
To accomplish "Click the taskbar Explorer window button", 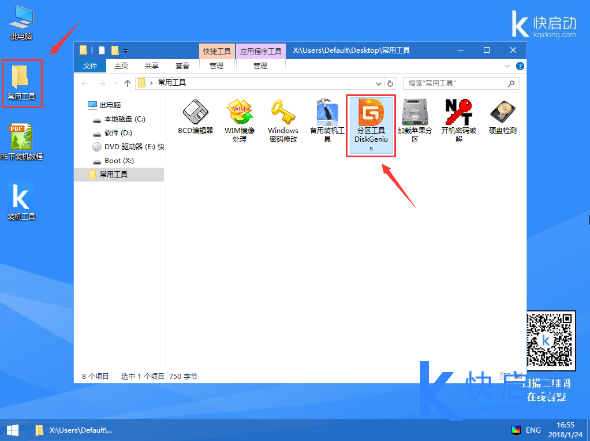I will pyautogui.click(x=75, y=430).
